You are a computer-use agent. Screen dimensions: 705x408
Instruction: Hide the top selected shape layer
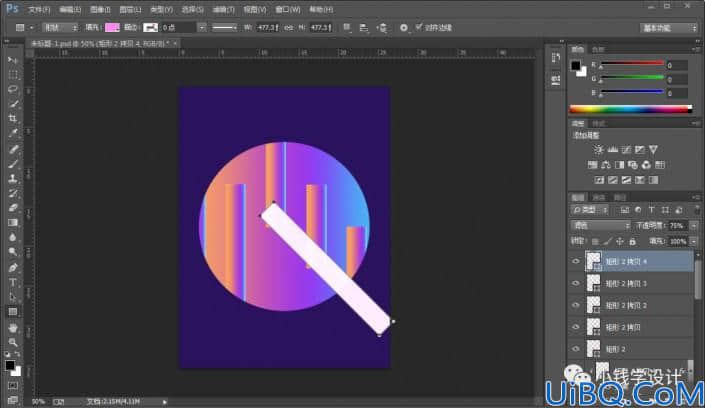[x=576, y=261]
